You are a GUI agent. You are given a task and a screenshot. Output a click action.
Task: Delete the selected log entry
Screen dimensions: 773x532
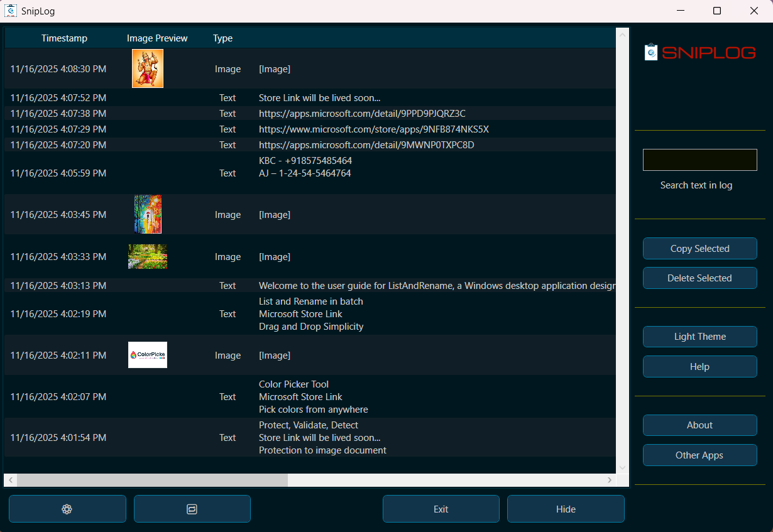click(x=699, y=278)
